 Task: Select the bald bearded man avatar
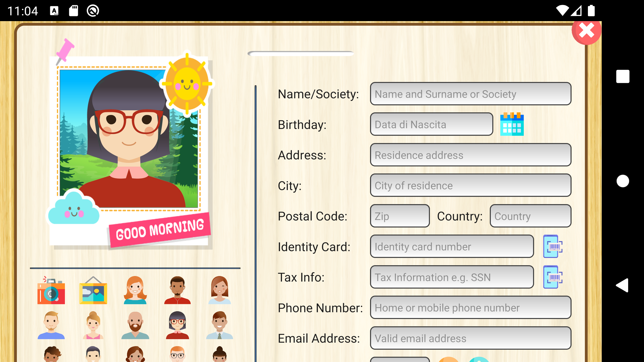(135, 325)
